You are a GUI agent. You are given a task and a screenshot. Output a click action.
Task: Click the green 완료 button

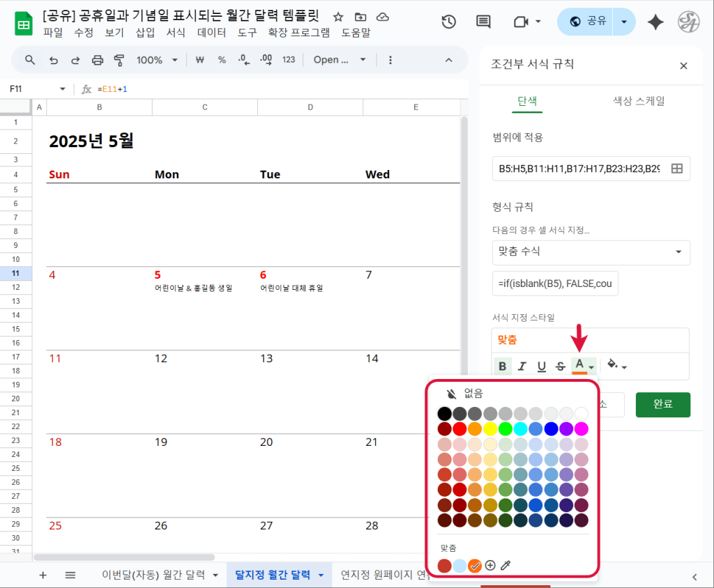662,404
